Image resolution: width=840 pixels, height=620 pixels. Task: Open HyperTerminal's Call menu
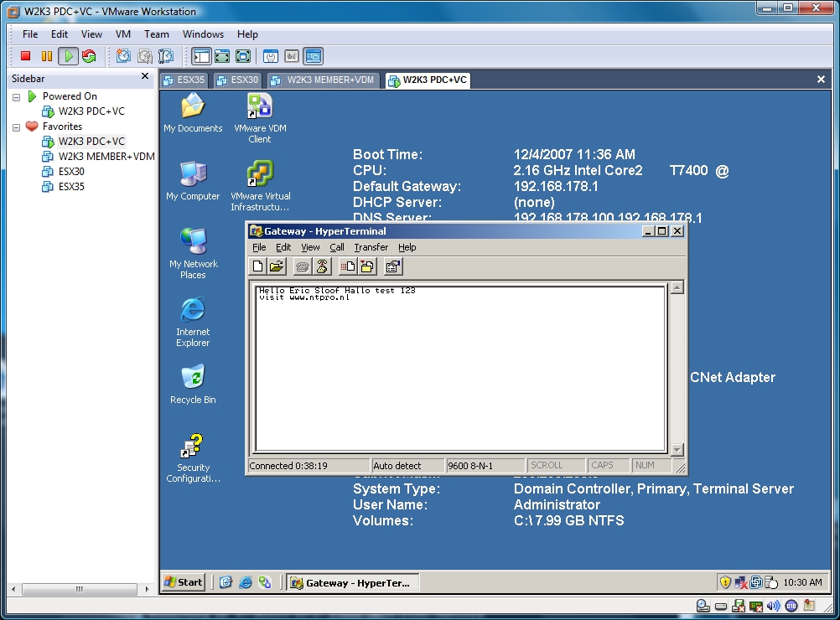click(x=337, y=247)
